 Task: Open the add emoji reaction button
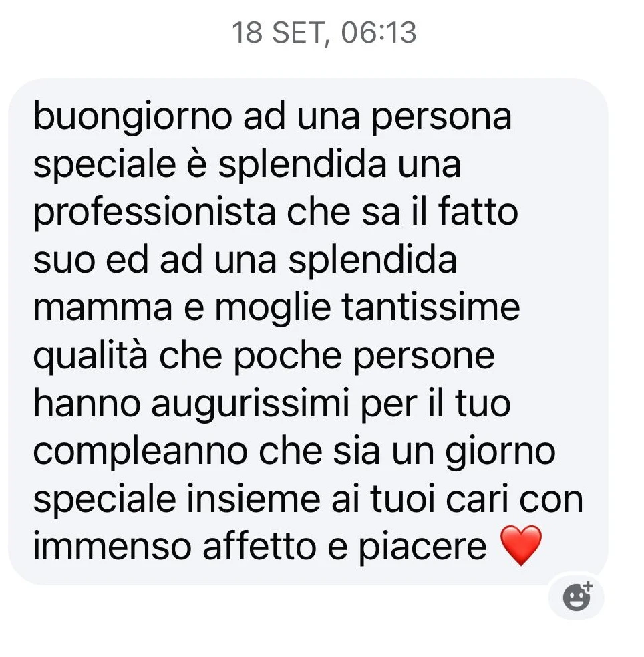click(x=577, y=597)
